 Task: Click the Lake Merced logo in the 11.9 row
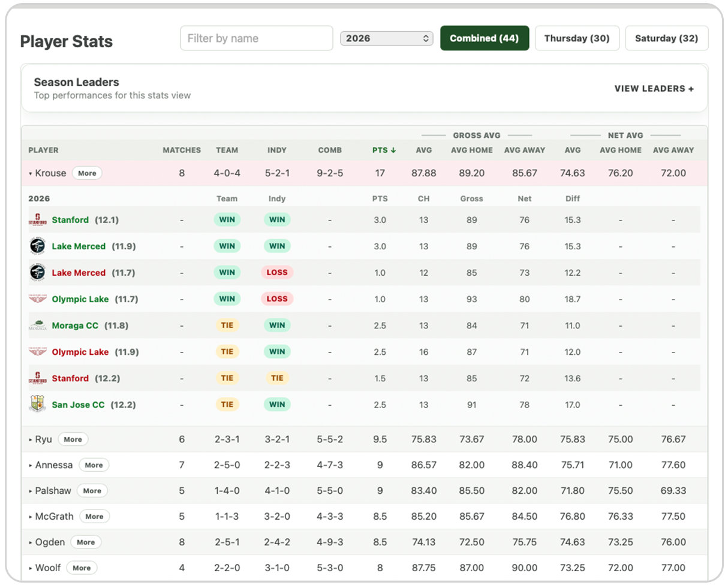[x=38, y=246]
